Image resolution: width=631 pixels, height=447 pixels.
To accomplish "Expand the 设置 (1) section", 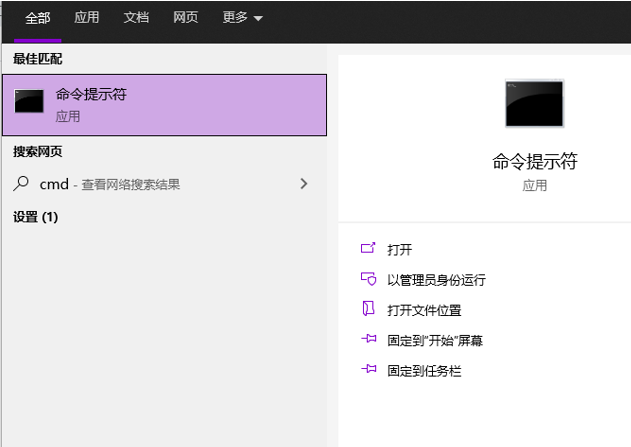I will coord(35,217).
